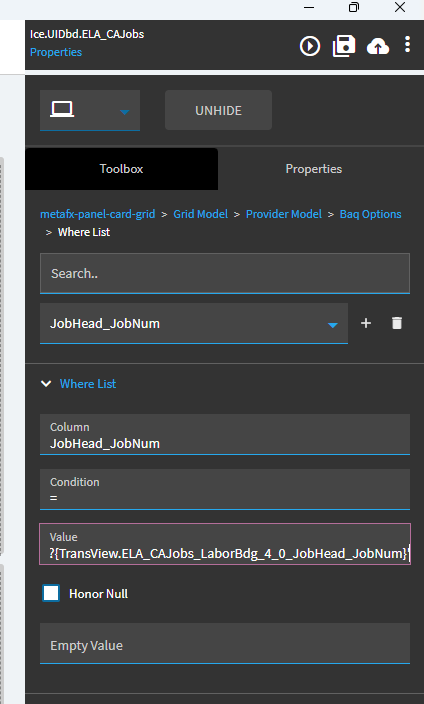Image resolution: width=424 pixels, height=704 pixels.
Task: Click the Publish cloud upload icon
Action: pos(378,46)
